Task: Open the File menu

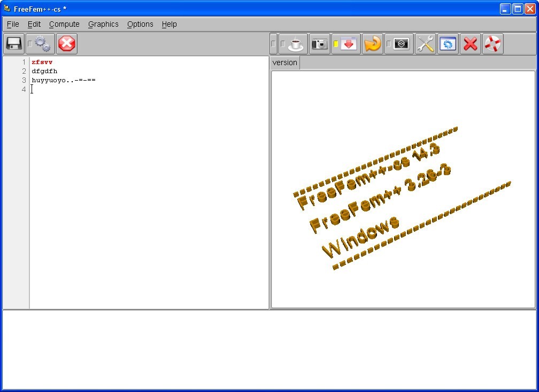Action: click(x=13, y=25)
